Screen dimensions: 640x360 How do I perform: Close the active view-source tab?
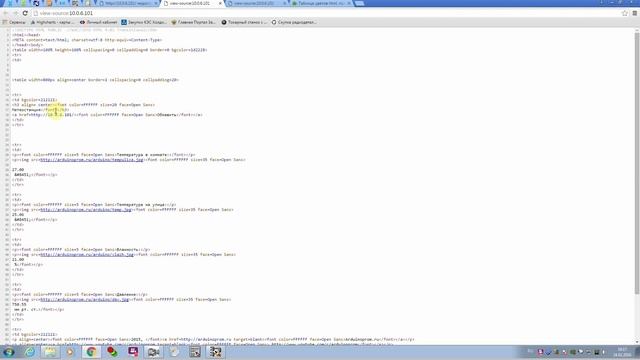(x=220, y=3)
